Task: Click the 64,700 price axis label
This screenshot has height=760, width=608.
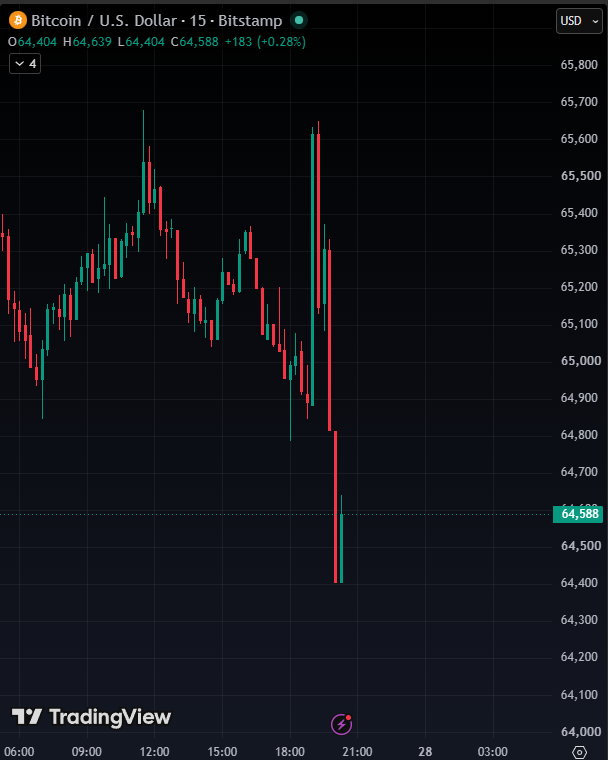Action: (579, 472)
